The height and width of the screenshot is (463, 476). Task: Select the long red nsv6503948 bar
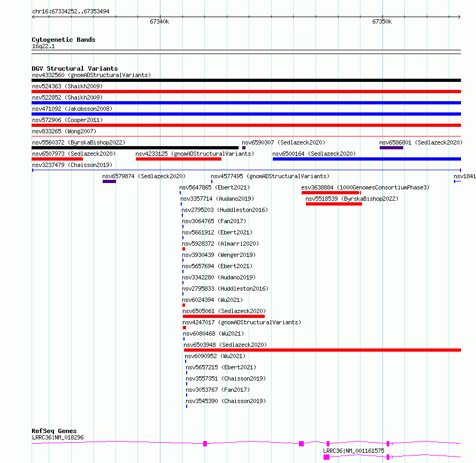(x=323, y=350)
